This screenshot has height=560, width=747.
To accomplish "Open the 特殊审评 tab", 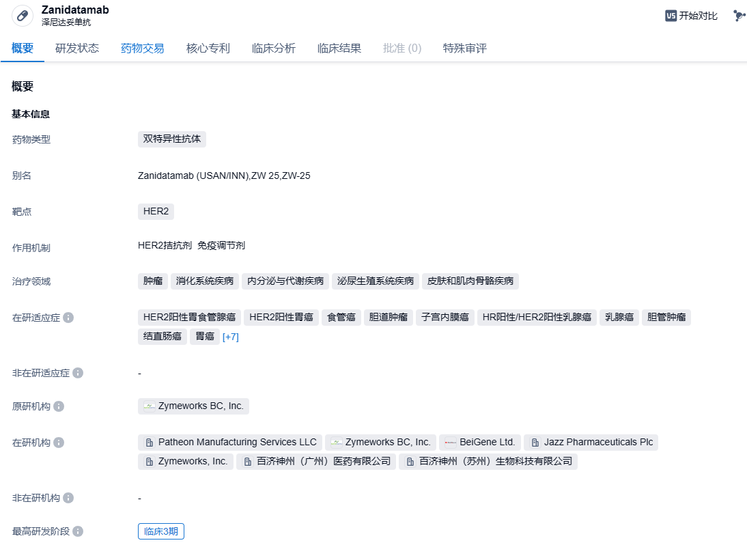I will tap(465, 48).
